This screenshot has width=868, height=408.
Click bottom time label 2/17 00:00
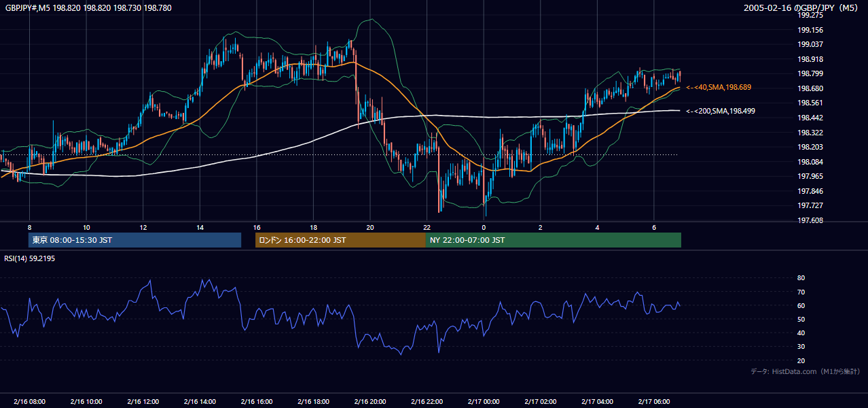483,402
